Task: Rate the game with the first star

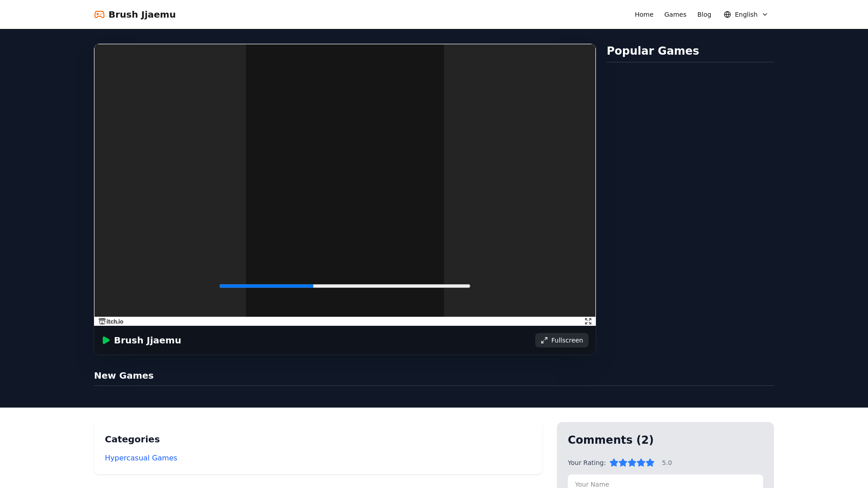Action: [x=614, y=463]
